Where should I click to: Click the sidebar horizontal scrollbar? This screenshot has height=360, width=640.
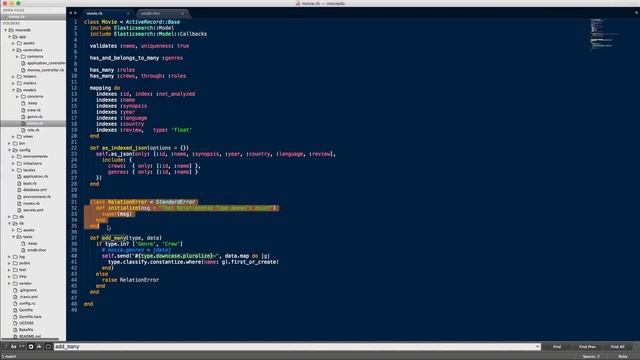30,339
